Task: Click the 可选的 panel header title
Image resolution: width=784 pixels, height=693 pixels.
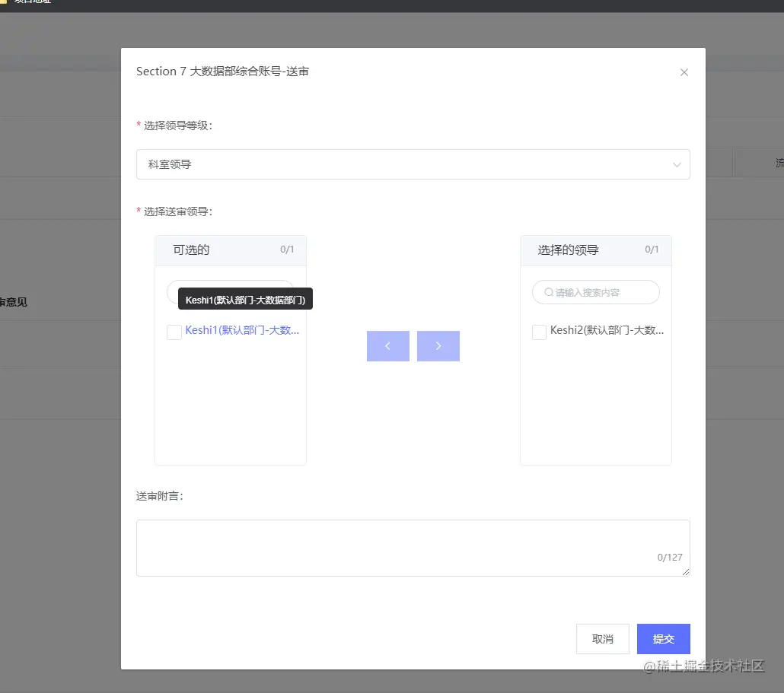Action: coord(191,250)
